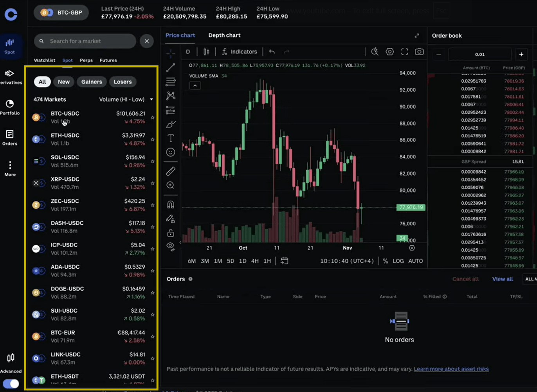The image size is (537, 392).
Task: Open Learn more about asset risks
Action: point(451,369)
